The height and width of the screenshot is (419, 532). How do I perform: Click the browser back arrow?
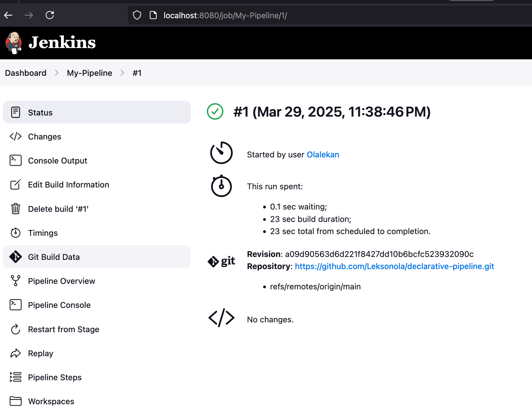point(8,15)
